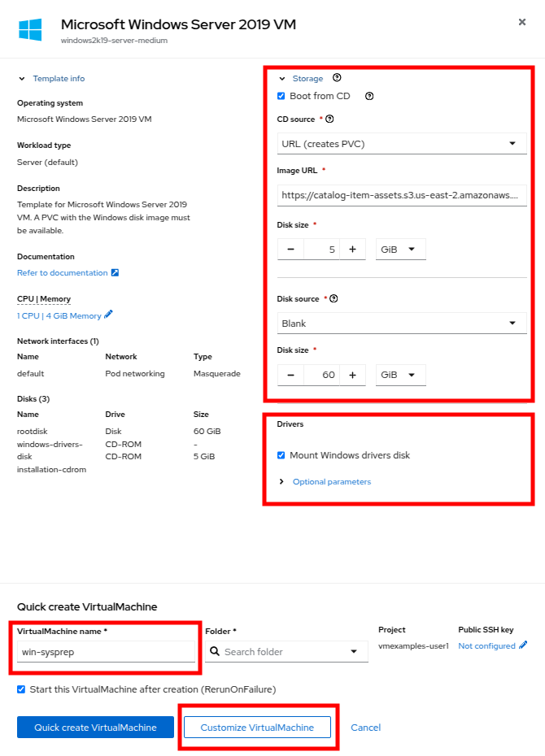Click the help icon next to CD source
The height and width of the screenshot is (756, 545).
(329, 119)
